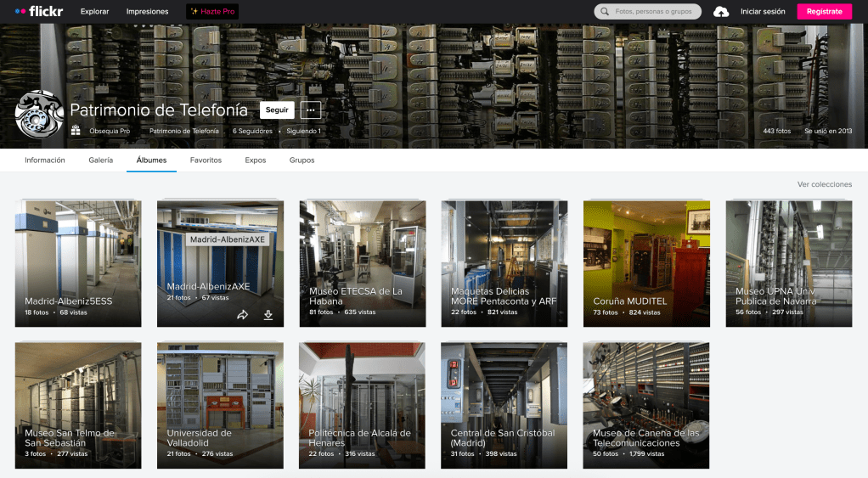Open the Coruña MUDITEL album
Viewport: 868px width, 478px height.
coord(646,263)
